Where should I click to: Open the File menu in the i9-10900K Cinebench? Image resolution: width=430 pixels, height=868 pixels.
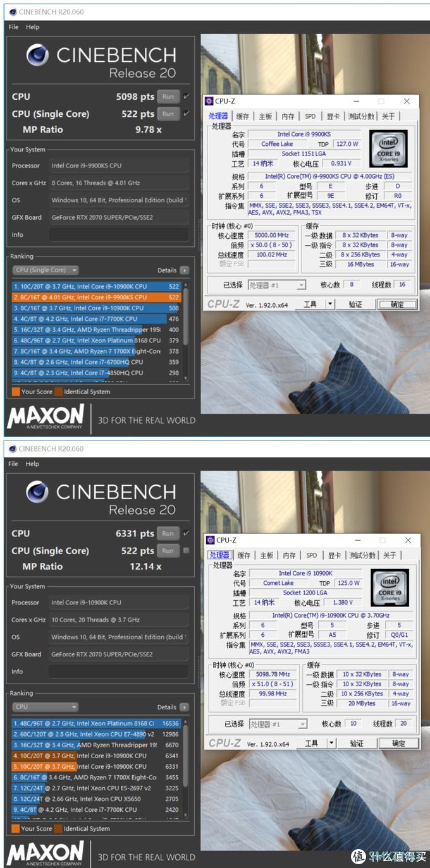14,464
